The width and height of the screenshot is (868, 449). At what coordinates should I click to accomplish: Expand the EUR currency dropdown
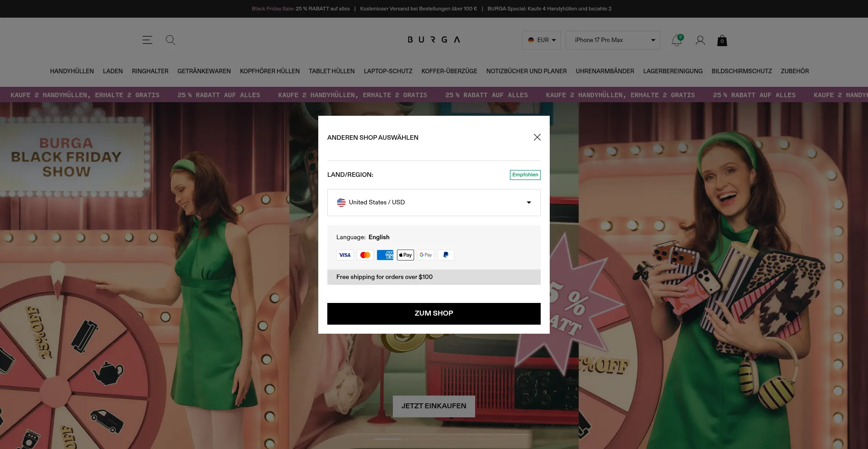(x=542, y=40)
